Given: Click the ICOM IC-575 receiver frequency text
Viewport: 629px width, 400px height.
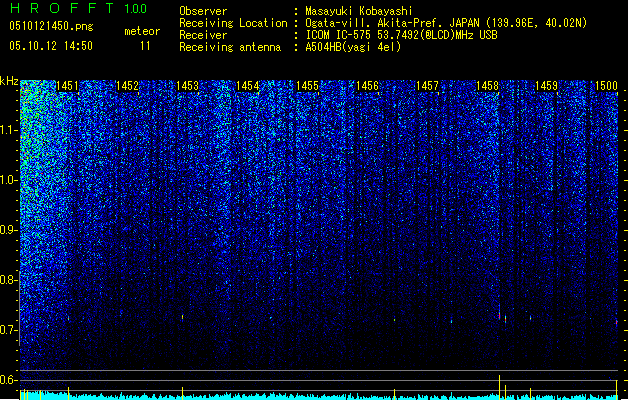Looking at the screenshot, I should 401,35.
